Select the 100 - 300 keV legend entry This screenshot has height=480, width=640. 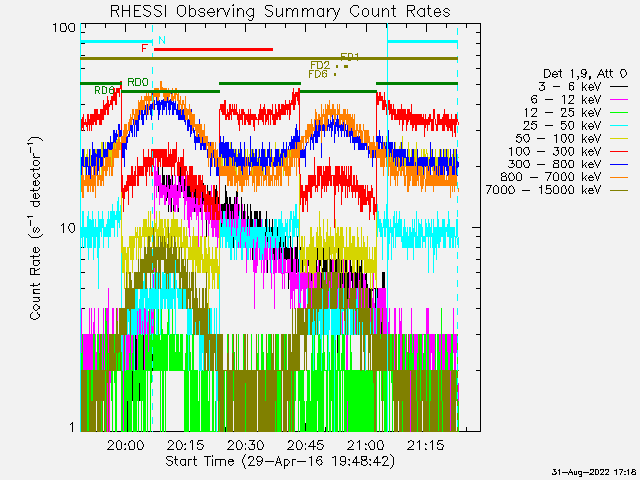point(568,151)
